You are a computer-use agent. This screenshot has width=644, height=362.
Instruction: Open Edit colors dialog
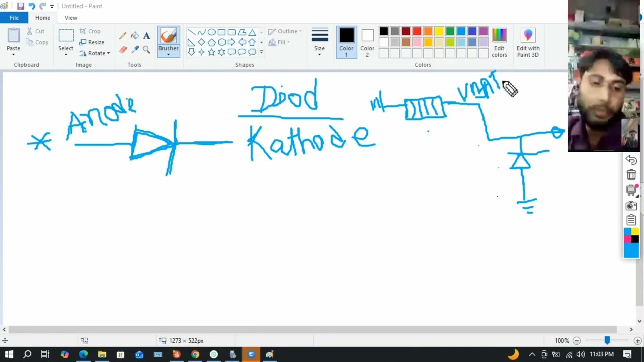[x=499, y=42]
